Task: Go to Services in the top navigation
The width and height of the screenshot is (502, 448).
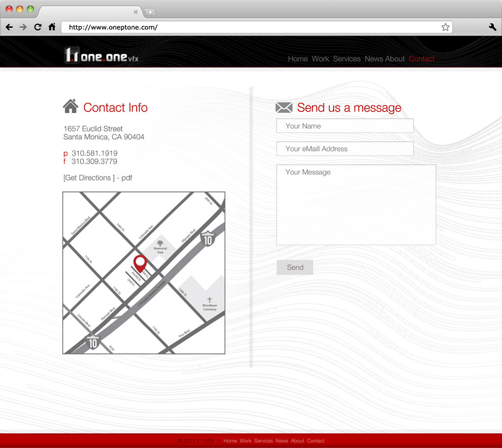Action: (x=346, y=59)
